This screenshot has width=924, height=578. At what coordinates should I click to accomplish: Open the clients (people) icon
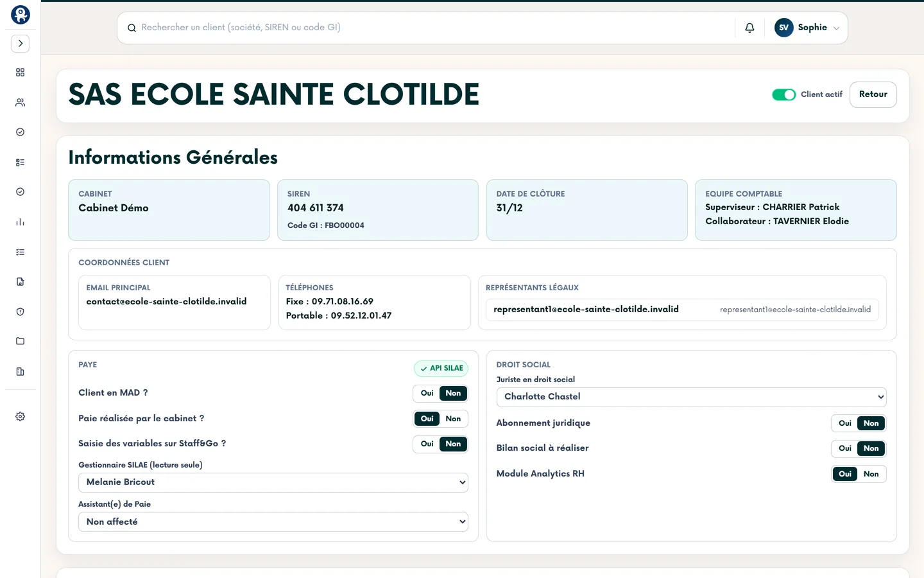21,103
